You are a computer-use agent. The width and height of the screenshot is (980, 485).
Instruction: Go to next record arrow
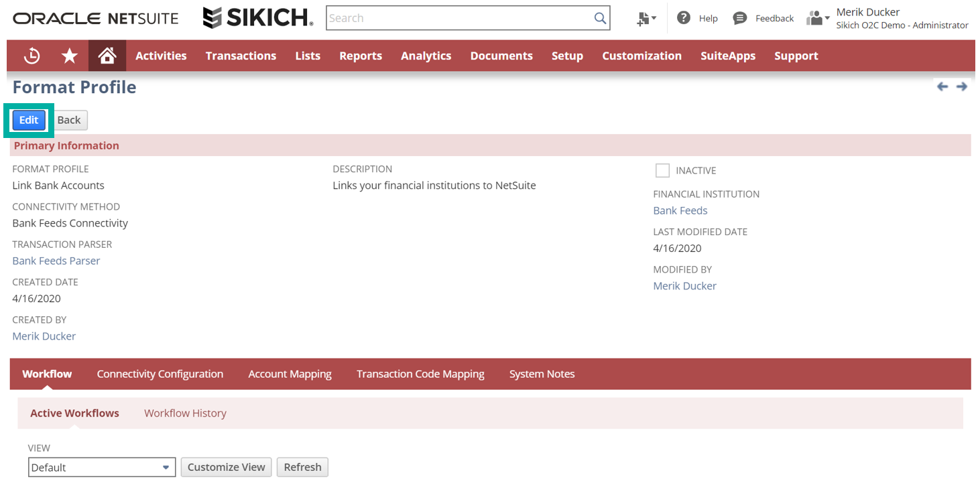[x=962, y=86]
